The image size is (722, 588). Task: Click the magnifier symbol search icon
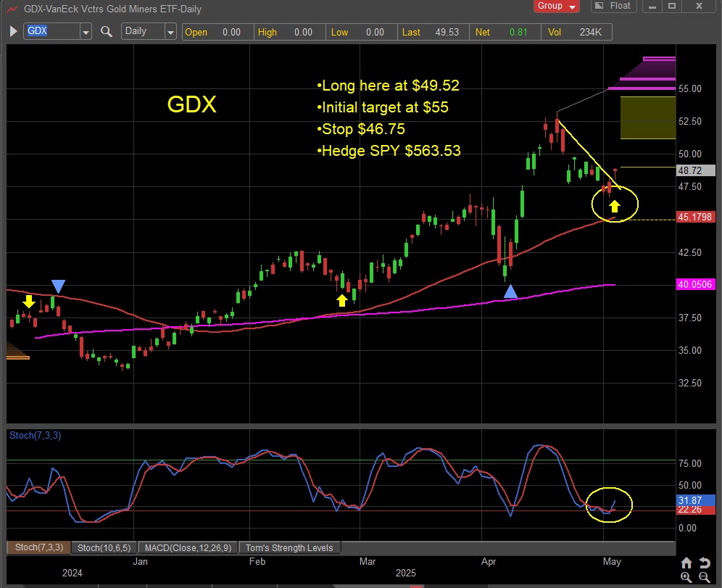(107, 31)
